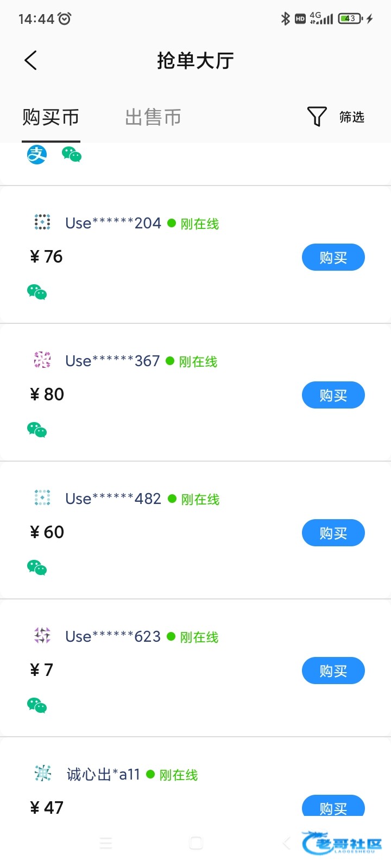The width and height of the screenshot is (391, 868).
Task: Switch to the 购买币 tab
Action: click(x=51, y=117)
